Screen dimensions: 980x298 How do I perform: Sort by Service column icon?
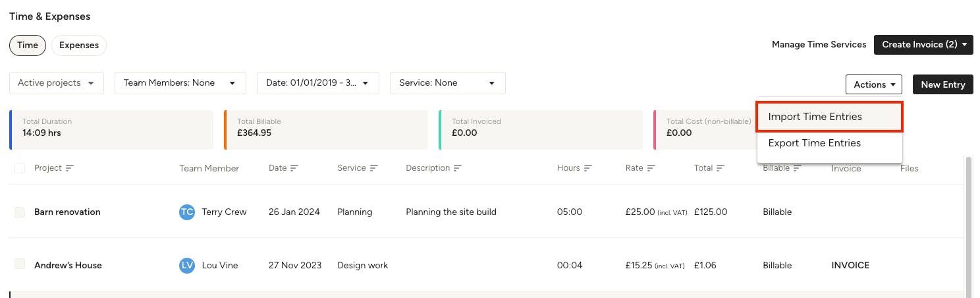point(373,168)
